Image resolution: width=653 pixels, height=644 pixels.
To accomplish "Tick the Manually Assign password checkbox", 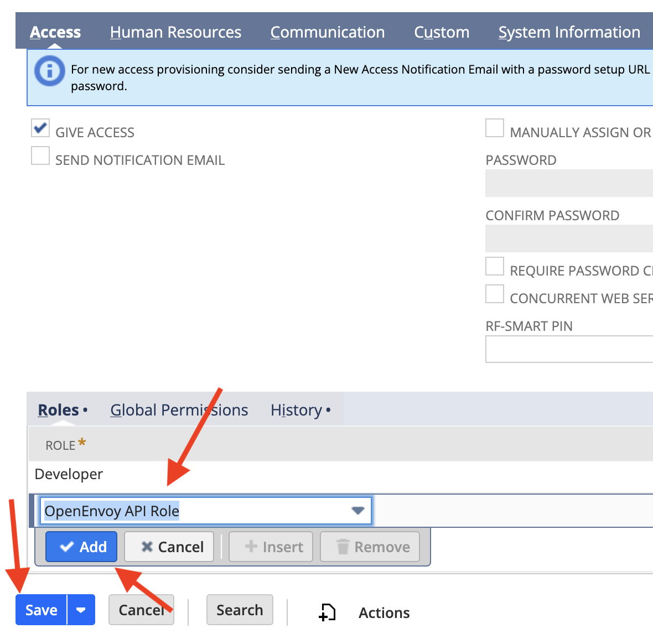I will [x=495, y=128].
